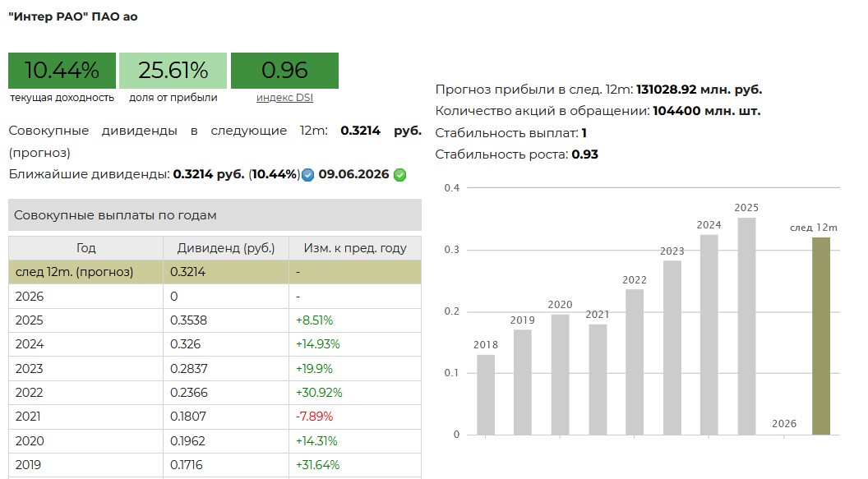Select the olive след 12m chart bar
The width and height of the screenshot is (868, 479).
click(820, 335)
